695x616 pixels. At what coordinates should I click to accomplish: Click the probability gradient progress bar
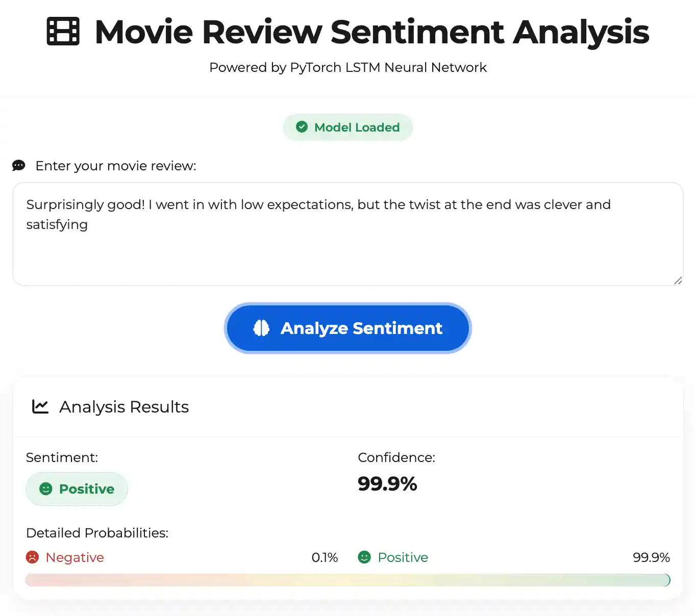coord(347,580)
